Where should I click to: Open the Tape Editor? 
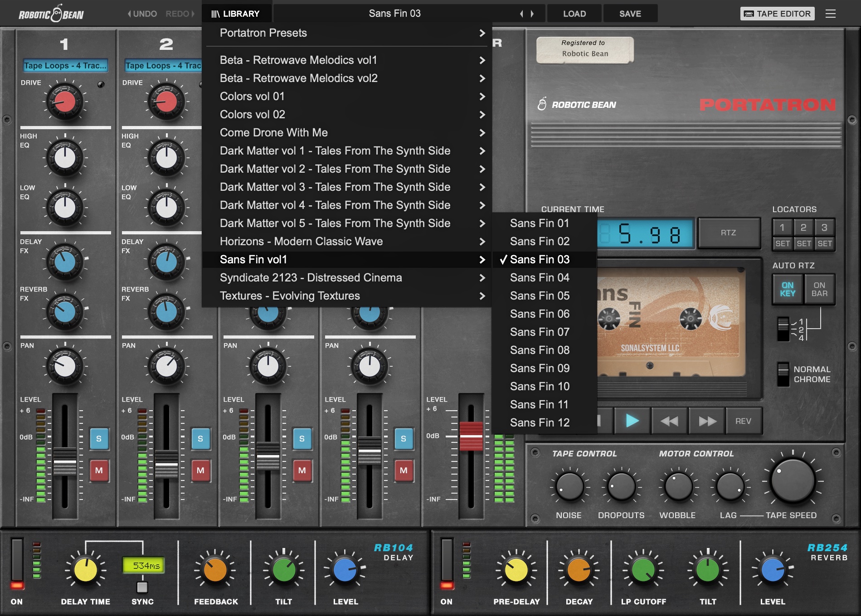[x=777, y=14]
